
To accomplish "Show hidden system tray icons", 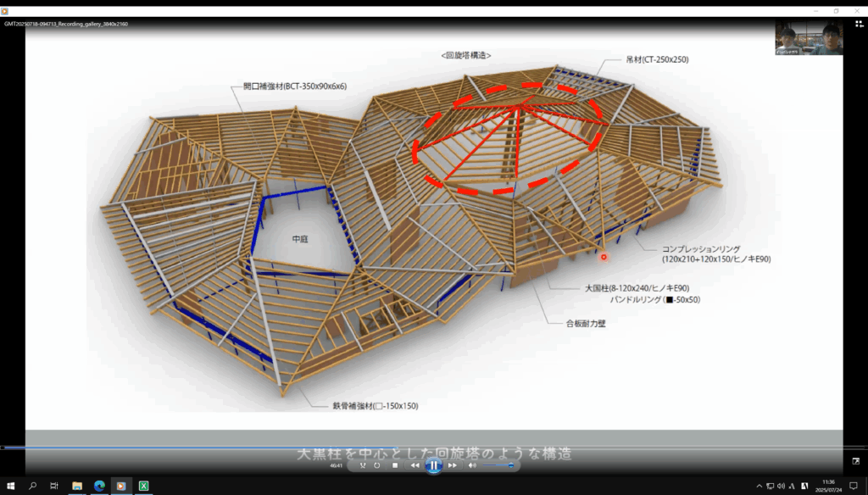I will point(759,486).
